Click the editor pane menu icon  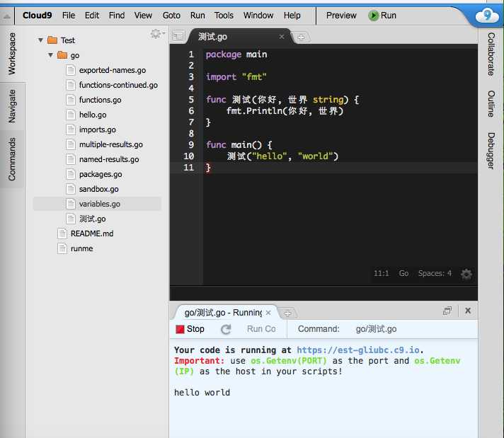point(178,35)
